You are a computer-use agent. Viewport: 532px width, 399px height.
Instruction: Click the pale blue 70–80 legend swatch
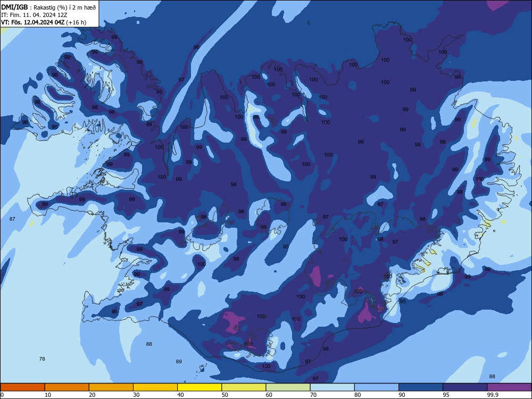point(332,387)
